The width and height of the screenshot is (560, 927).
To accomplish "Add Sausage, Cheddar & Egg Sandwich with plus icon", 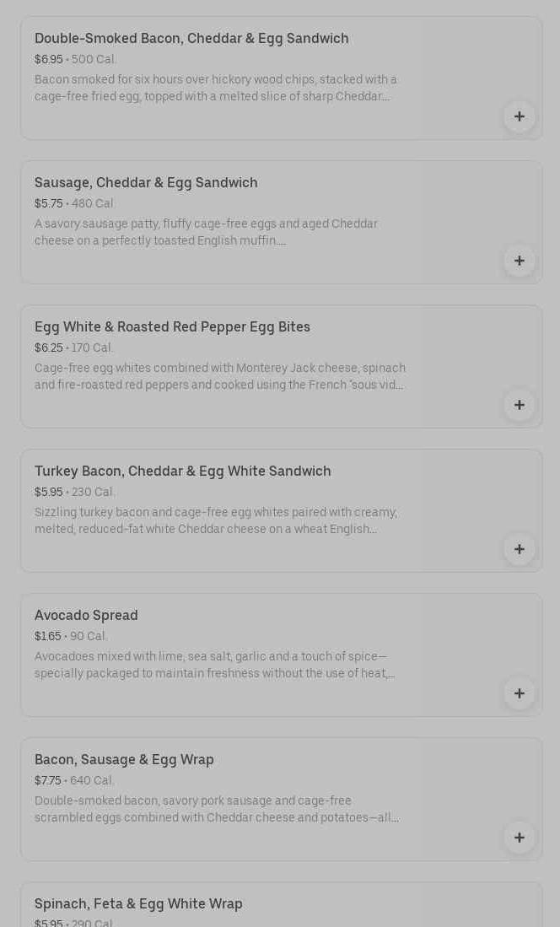I will (519, 261).
